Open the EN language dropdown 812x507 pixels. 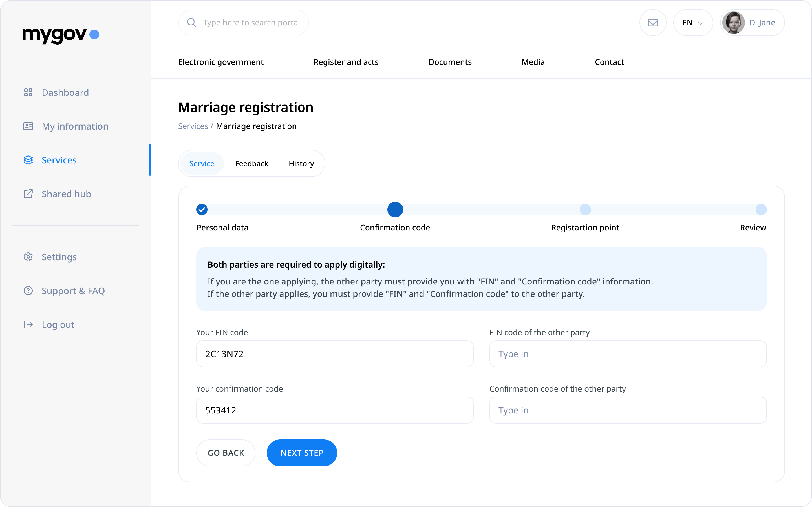pyautogui.click(x=692, y=23)
